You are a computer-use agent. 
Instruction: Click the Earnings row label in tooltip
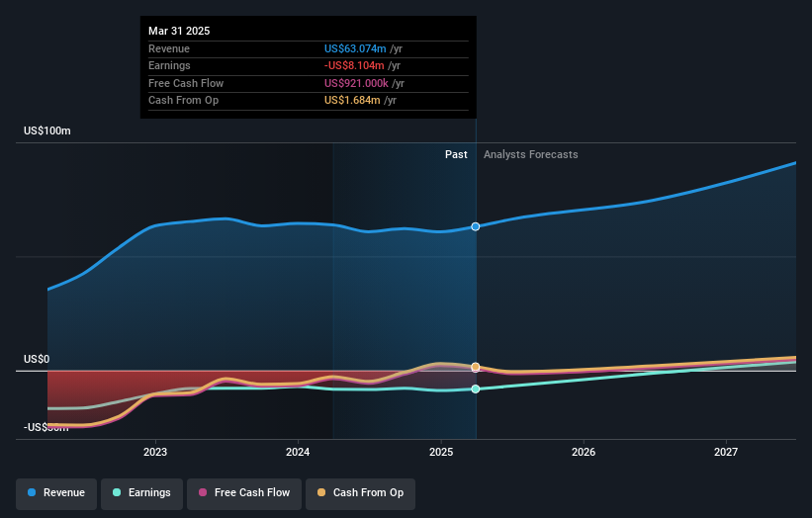click(169, 65)
